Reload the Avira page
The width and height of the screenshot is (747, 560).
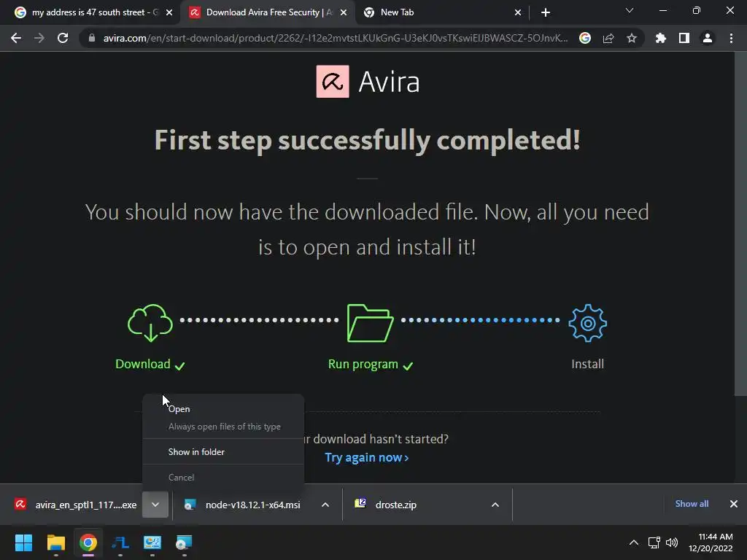pos(63,38)
